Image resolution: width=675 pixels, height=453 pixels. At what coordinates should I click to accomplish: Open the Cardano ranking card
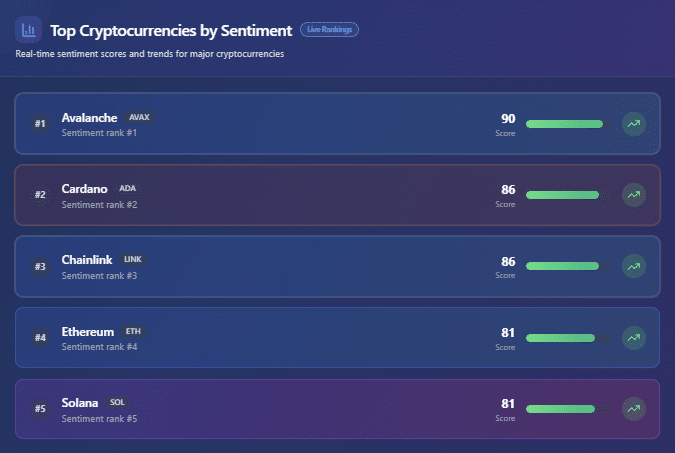tap(300, 195)
